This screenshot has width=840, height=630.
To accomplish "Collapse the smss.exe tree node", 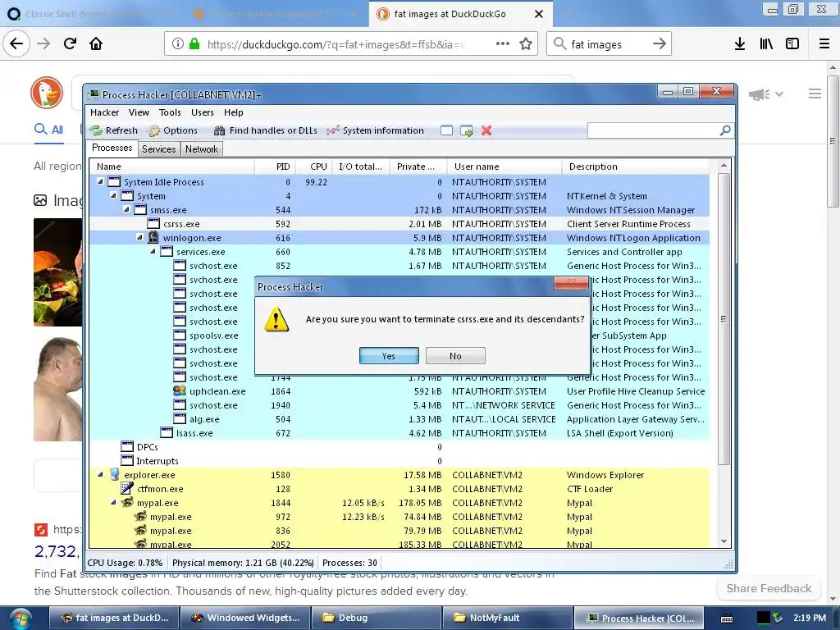I will tap(126, 209).
